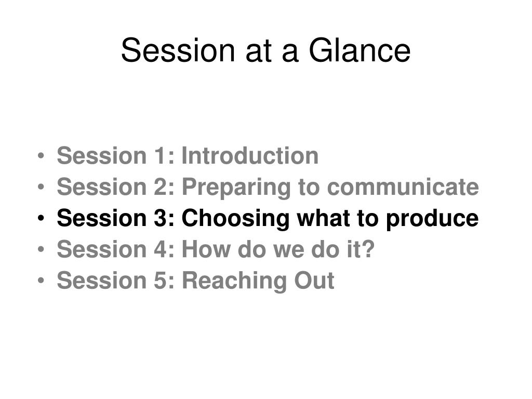Viewport: 532px width, 399px height.
Task: Click the word 'Session' in the title
Action: pyautogui.click(x=178, y=50)
